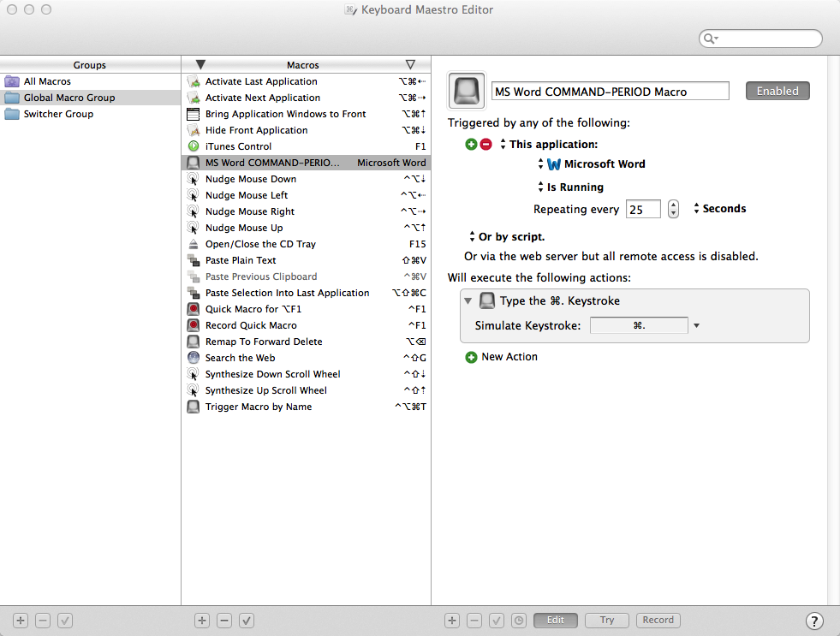
Task: Click the Remap To Forward Delete key icon
Action: coord(194,342)
